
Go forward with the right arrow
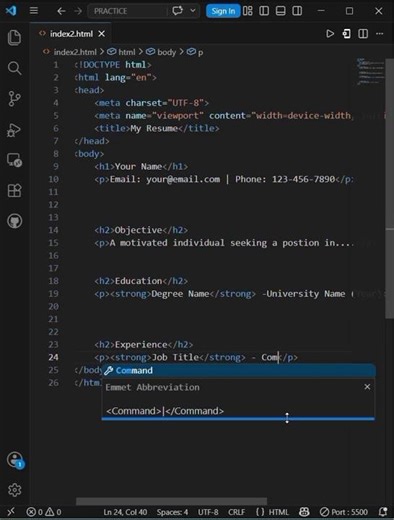(78, 11)
